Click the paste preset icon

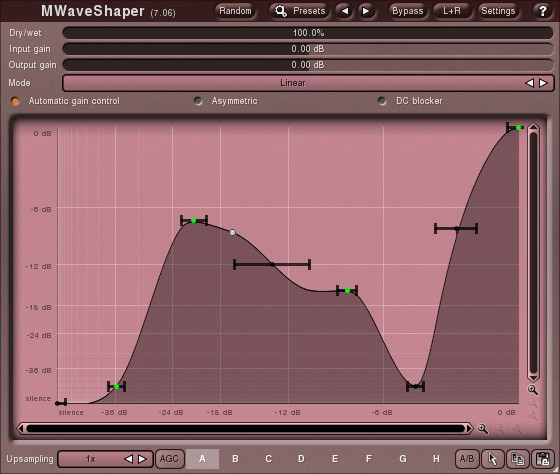click(x=543, y=459)
